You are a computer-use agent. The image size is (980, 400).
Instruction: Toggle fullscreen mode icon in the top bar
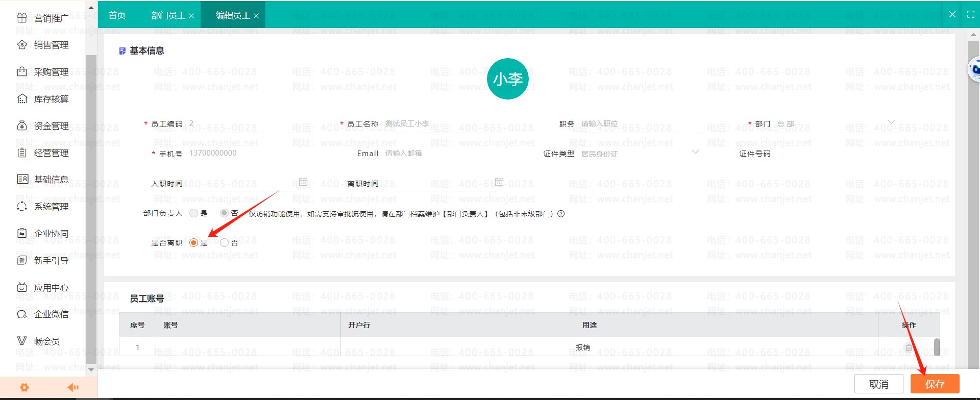970,15
